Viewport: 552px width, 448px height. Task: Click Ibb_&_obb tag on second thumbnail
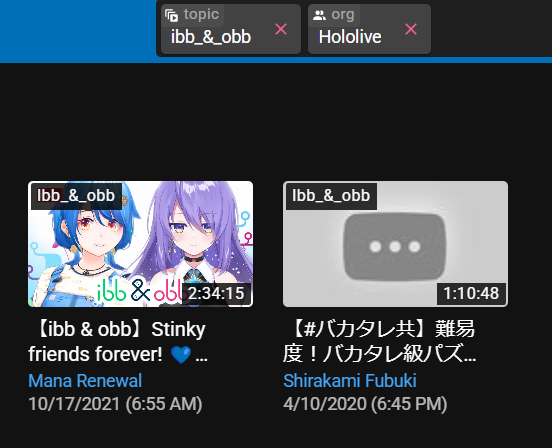point(331,196)
